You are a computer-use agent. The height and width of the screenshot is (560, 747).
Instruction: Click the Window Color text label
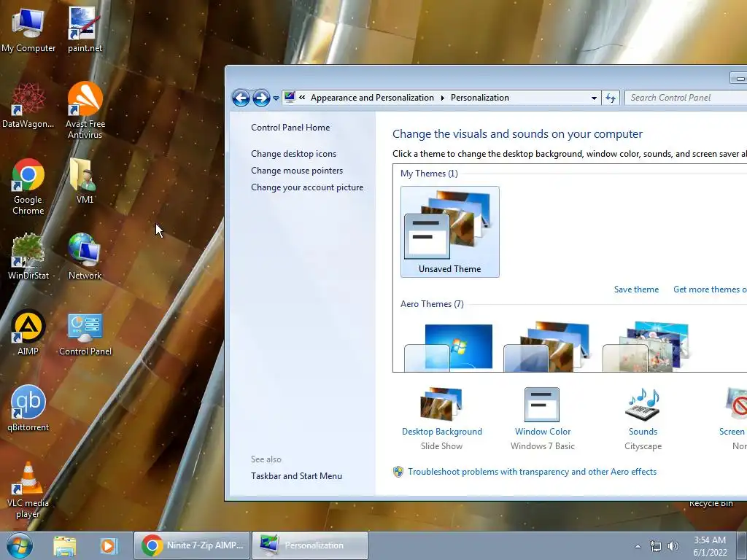click(x=543, y=432)
